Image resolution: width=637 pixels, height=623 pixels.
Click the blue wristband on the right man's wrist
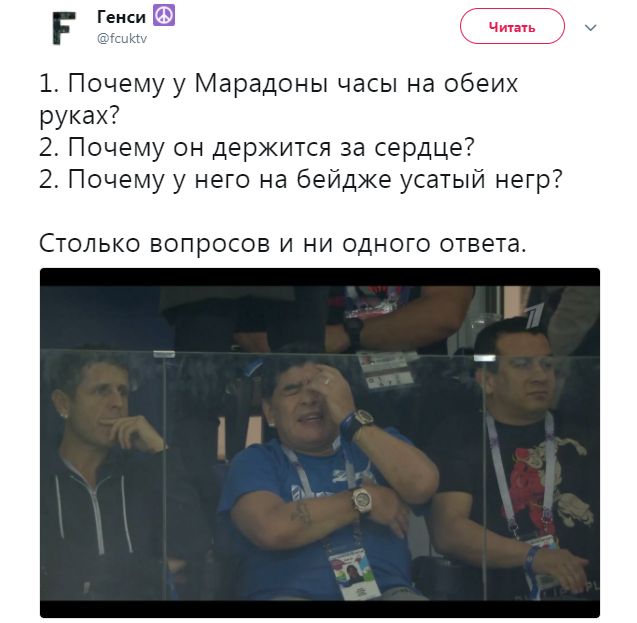pyautogui.click(x=532, y=557)
